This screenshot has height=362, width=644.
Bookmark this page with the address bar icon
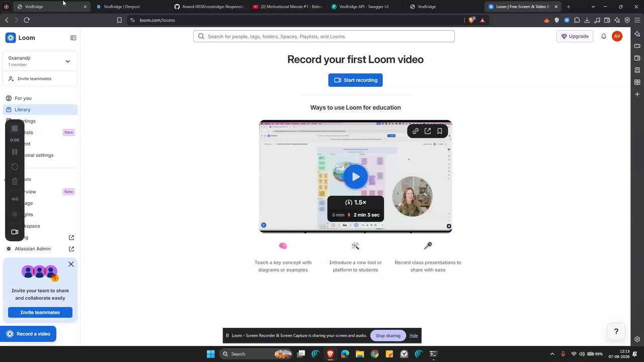pos(119,20)
